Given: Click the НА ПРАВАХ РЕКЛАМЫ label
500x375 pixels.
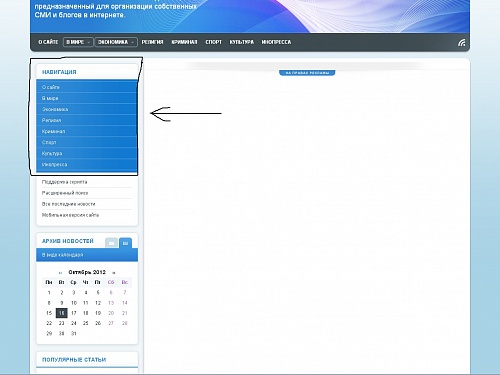Looking at the screenshot, I should tap(307, 73).
